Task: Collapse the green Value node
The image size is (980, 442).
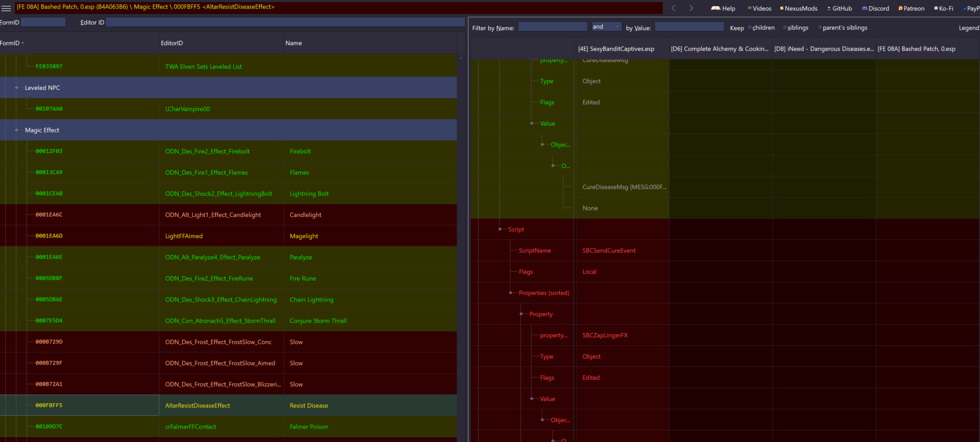Action: tap(531, 124)
